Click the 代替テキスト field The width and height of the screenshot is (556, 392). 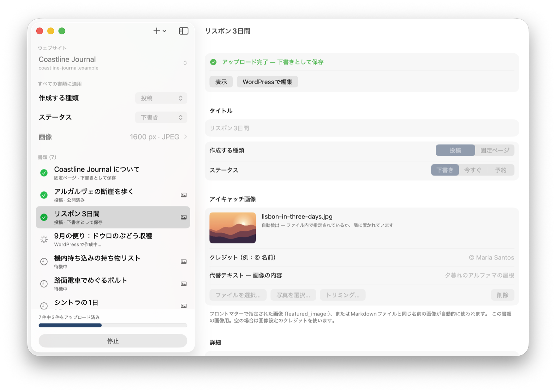pyautogui.click(x=362, y=275)
